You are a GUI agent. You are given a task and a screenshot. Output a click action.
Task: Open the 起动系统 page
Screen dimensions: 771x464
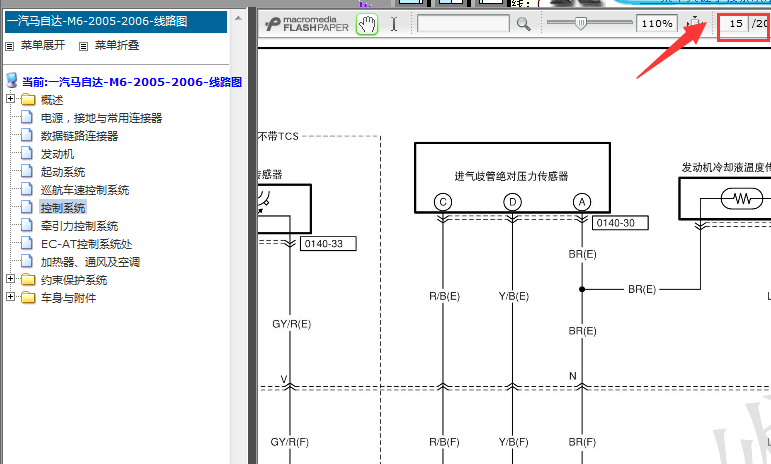click(x=63, y=172)
